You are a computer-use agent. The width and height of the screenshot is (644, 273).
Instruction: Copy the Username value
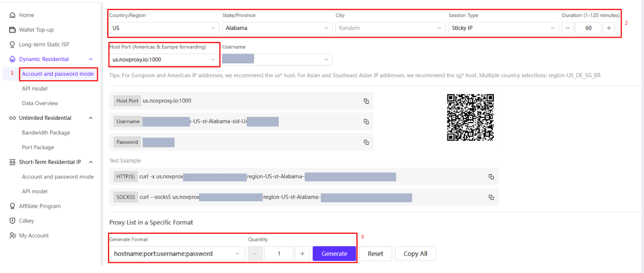coord(366,121)
